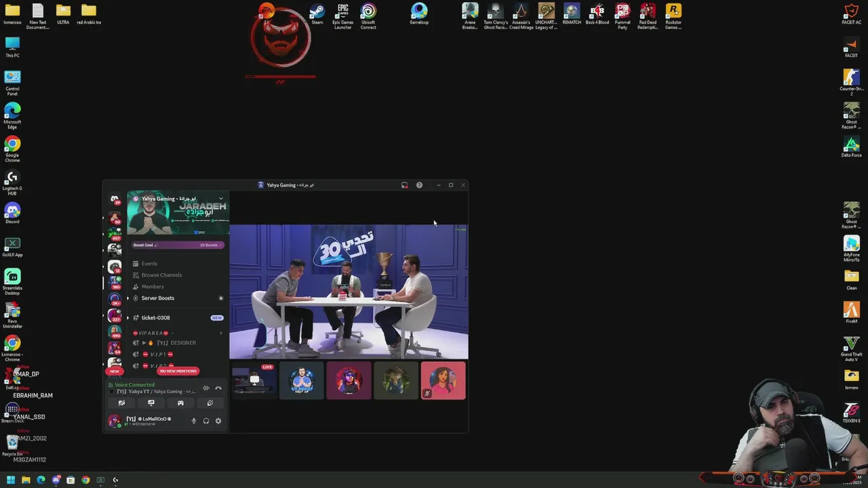The height and width of the screenshot is (488, 868).
Task: Open server icon with 3K+ badge
Action: (115, 298)
